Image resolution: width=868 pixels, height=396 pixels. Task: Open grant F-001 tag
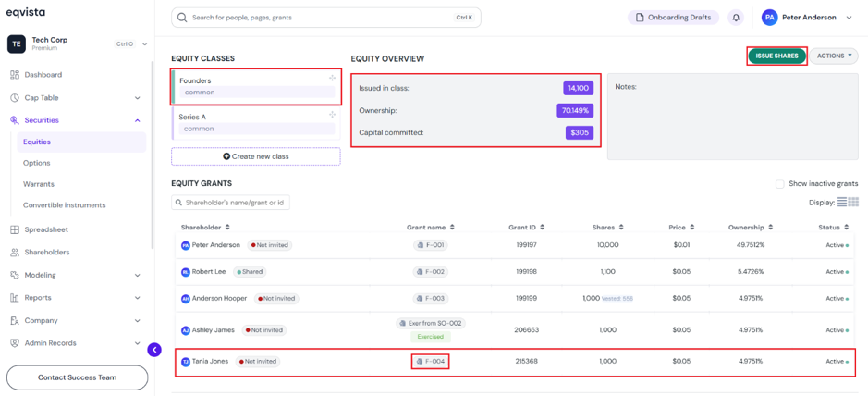point(430,245)
